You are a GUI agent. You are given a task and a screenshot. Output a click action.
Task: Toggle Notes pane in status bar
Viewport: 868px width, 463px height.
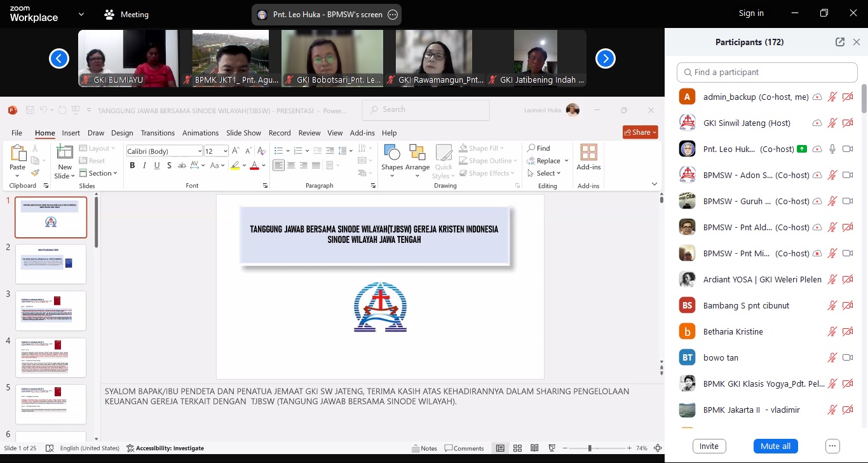pyautogui.click(x=424, y=448)
